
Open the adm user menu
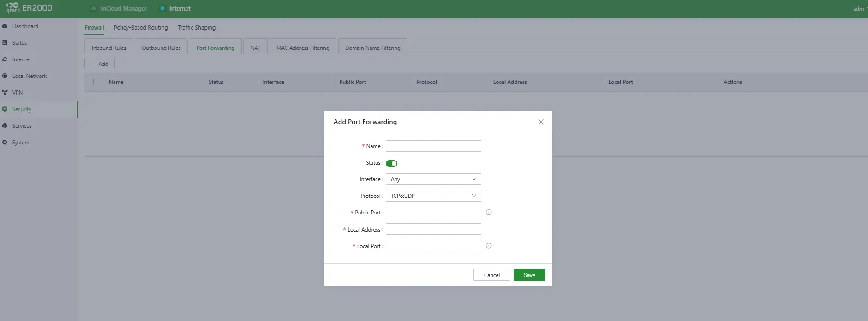860,9
